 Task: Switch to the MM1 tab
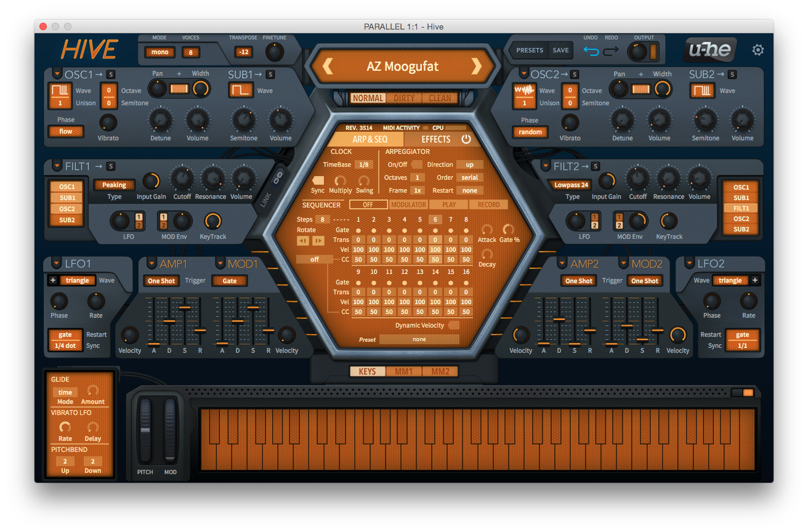(404, 371)
